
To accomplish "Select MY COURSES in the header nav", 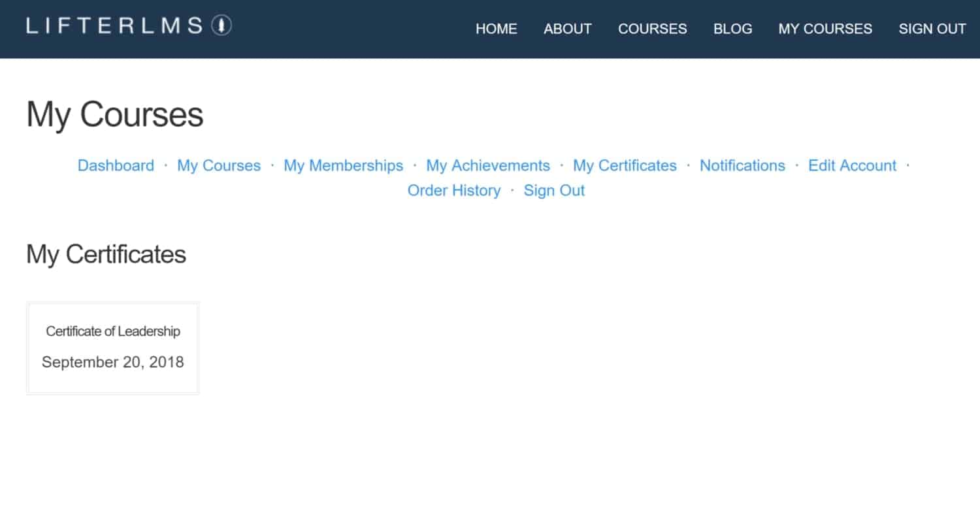I will click(x=825, y=29).
